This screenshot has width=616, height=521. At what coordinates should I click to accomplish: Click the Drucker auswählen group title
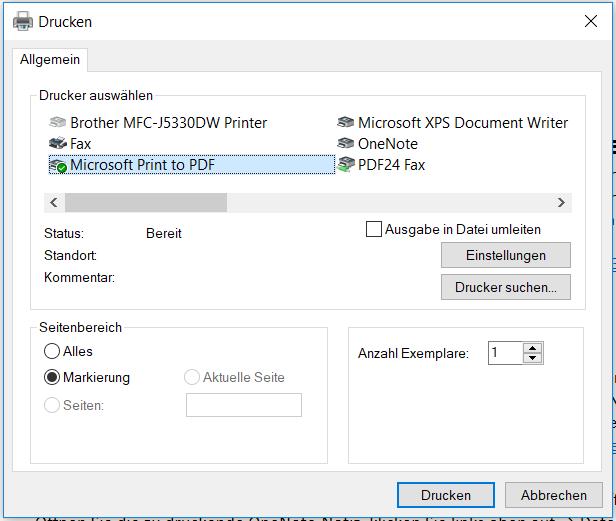[x=96, y=95]
